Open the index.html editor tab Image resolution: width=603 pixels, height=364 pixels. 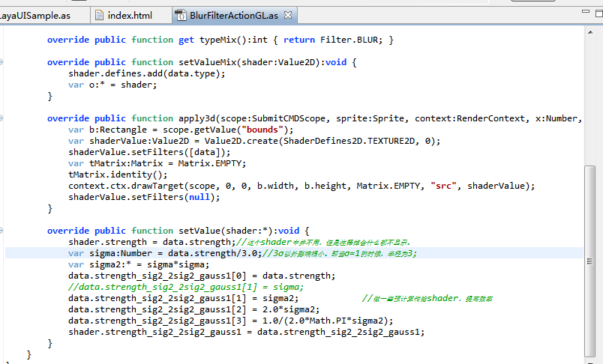point(129,15)
